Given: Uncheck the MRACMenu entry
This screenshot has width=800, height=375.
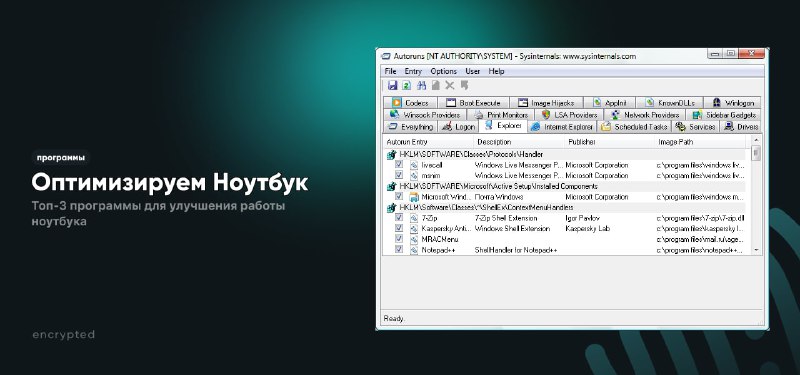Looking at the screenshot, I should (x=399, y=239).
